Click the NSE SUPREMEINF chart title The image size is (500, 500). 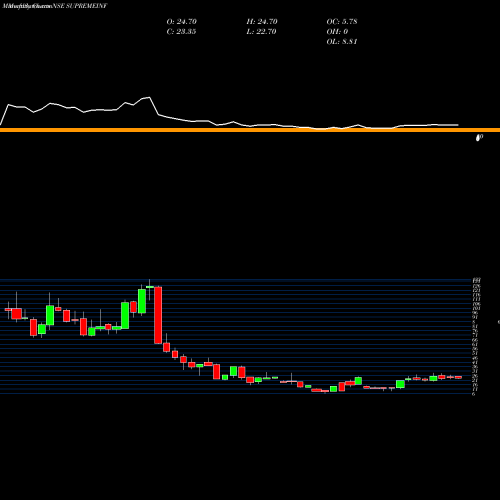tap(80, 6)
